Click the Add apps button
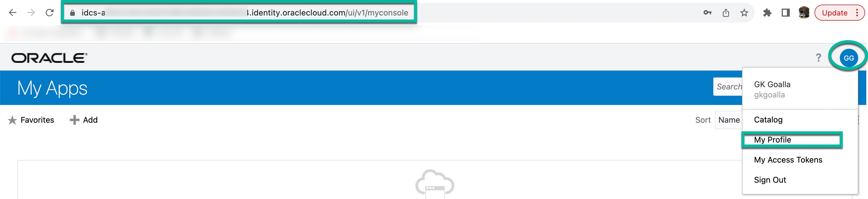 point(84,120)
